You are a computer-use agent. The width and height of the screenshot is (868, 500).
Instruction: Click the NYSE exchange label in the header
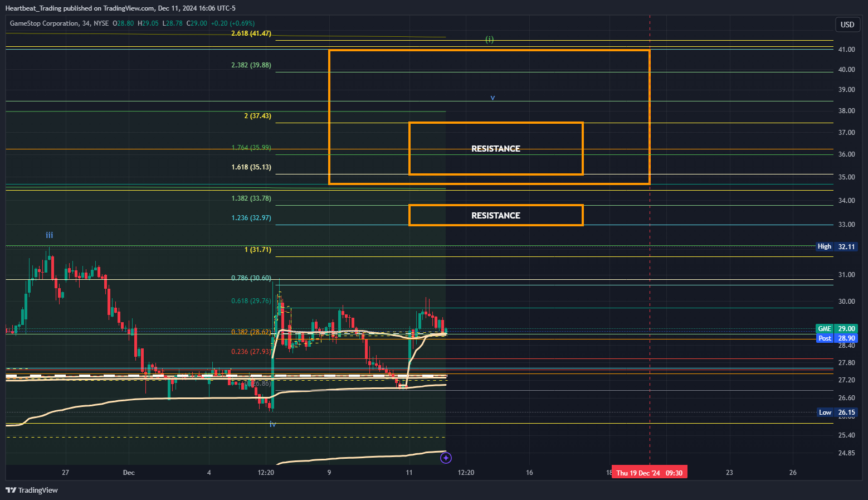(101, 23)
